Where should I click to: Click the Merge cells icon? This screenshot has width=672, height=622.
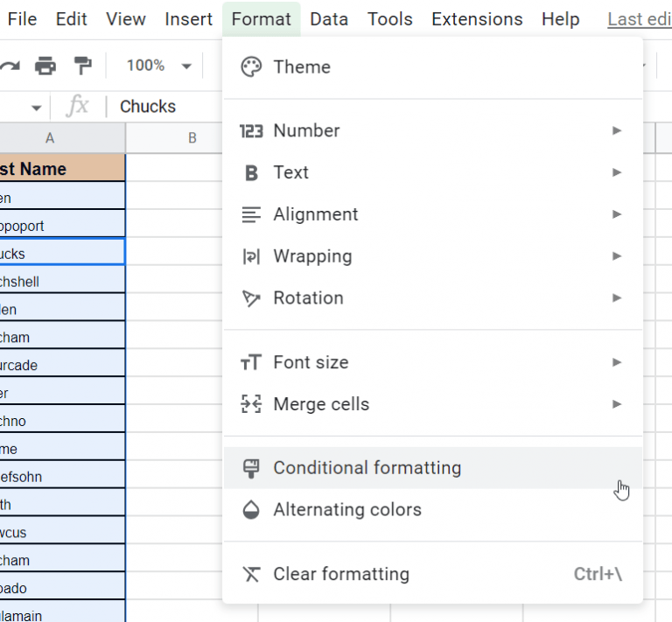(251, 404)
